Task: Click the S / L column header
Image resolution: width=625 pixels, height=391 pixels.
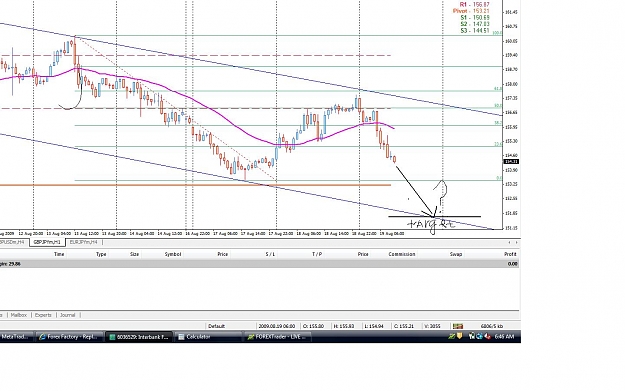Action: coord(270,254)
